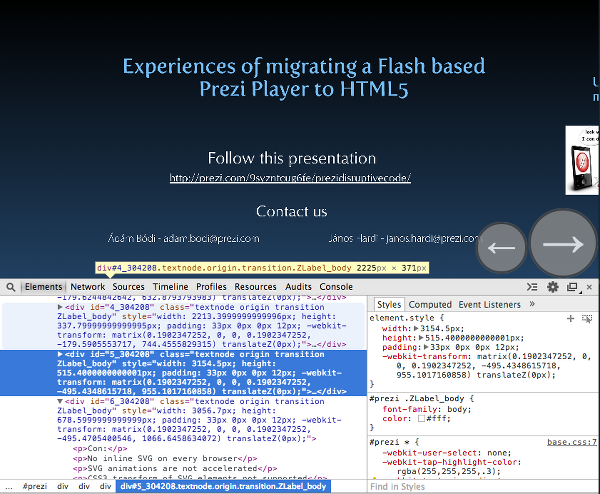The image size is (600, 494).
Task: Open the Profiles tab
Action: click(211, 287)
